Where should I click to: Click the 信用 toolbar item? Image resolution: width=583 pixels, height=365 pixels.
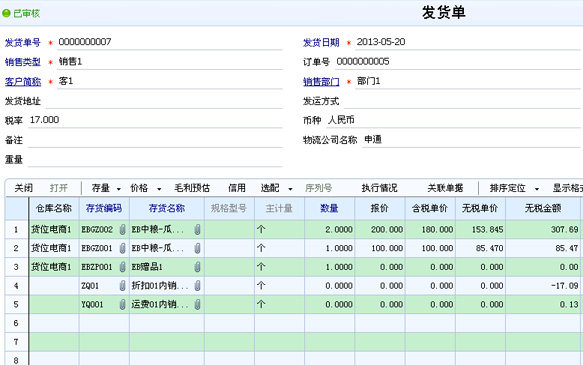click(237, 188)
